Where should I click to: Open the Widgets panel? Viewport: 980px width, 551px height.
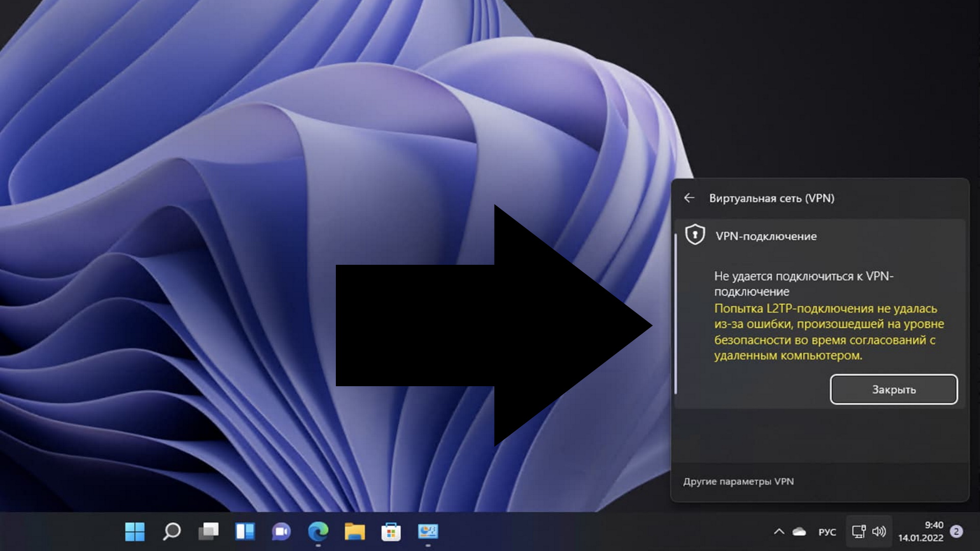click(x=245, y=532)
